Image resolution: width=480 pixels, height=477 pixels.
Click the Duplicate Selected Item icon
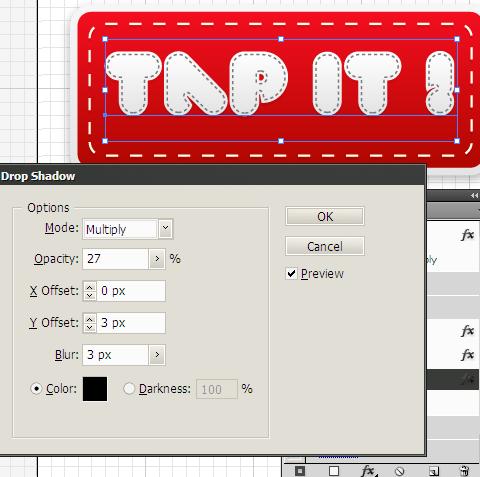click(x=434, y=471)
